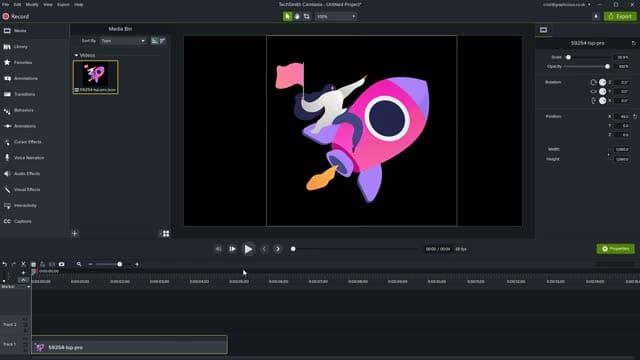Viewport: 640px width, 360px height.
Task: Open the Export menu
Action: 63,4
